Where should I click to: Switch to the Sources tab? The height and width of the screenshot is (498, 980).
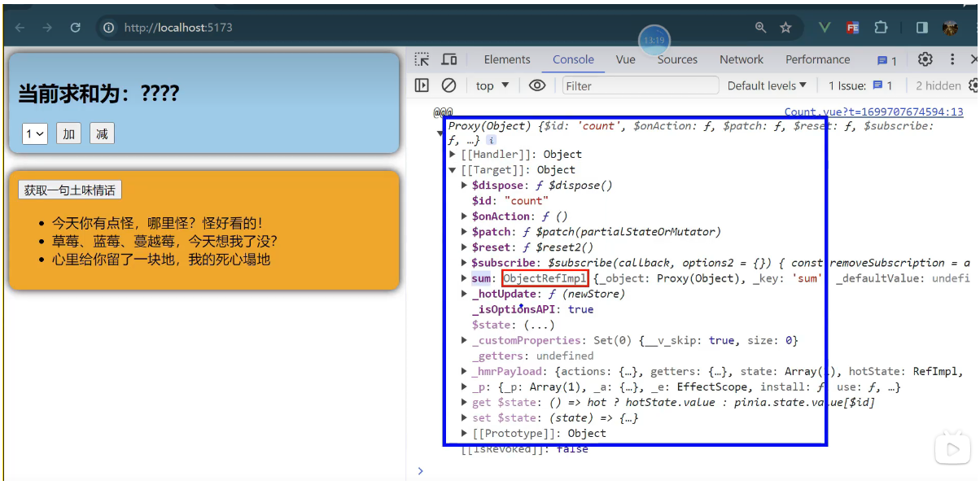677,59
